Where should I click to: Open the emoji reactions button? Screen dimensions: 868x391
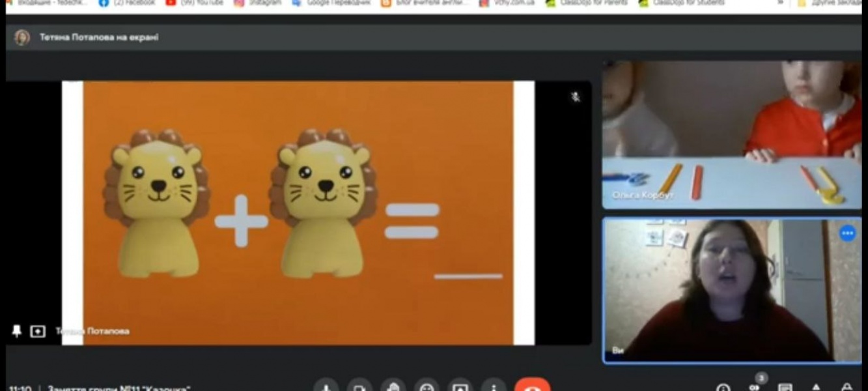(427, 387)
